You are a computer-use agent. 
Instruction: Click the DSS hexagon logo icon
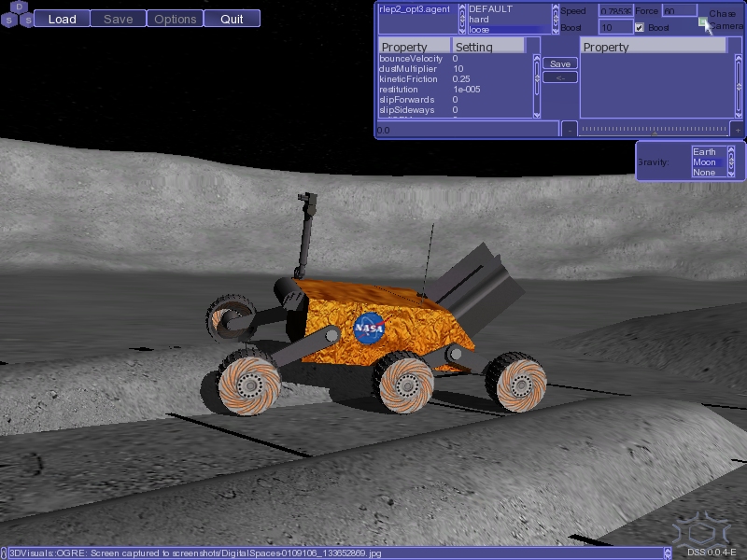click(18, 14)
